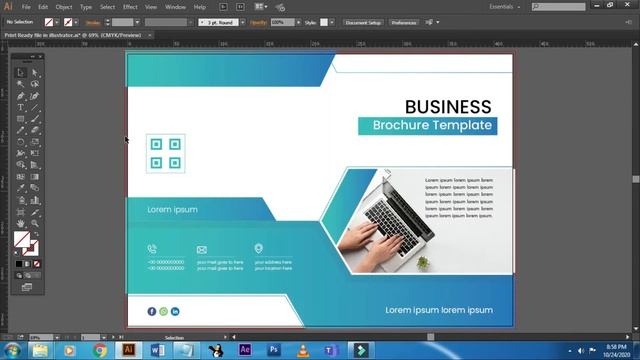Open the 3 pt. Round brush dropdown
Viewport: 640px width, 360px height.
pyautogui.click(x=242, y=22)
